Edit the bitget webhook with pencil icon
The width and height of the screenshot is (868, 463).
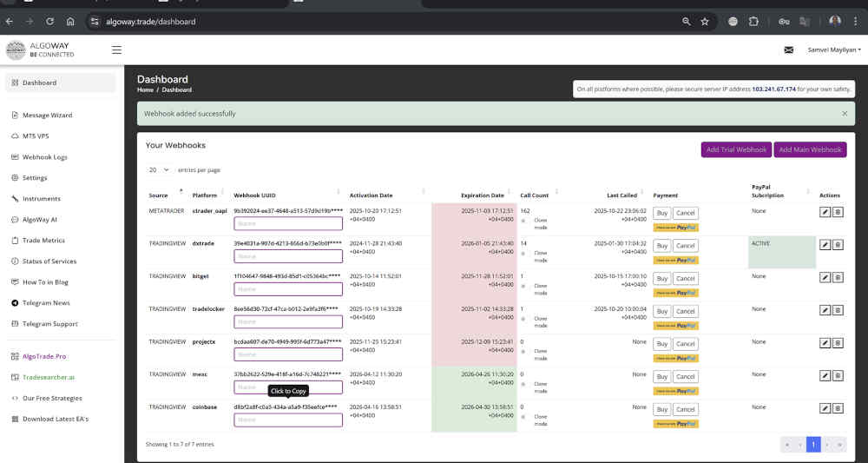click(x=825, y=277)
